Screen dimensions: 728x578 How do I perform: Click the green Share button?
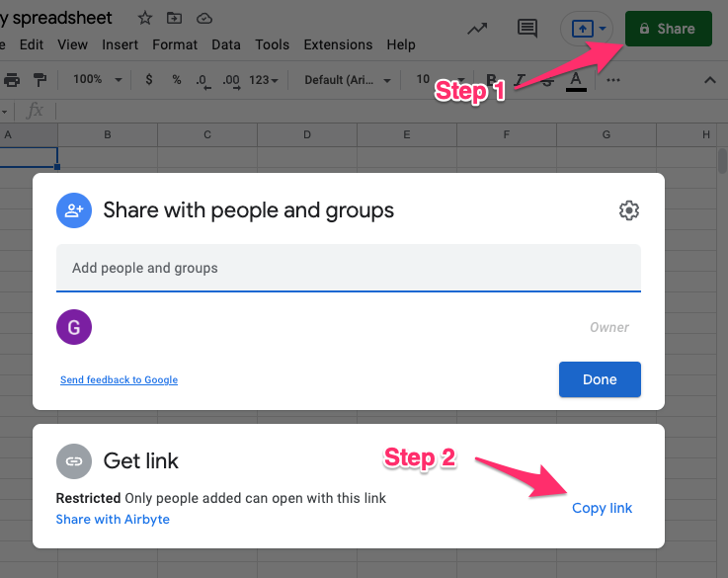click(667, 29)
